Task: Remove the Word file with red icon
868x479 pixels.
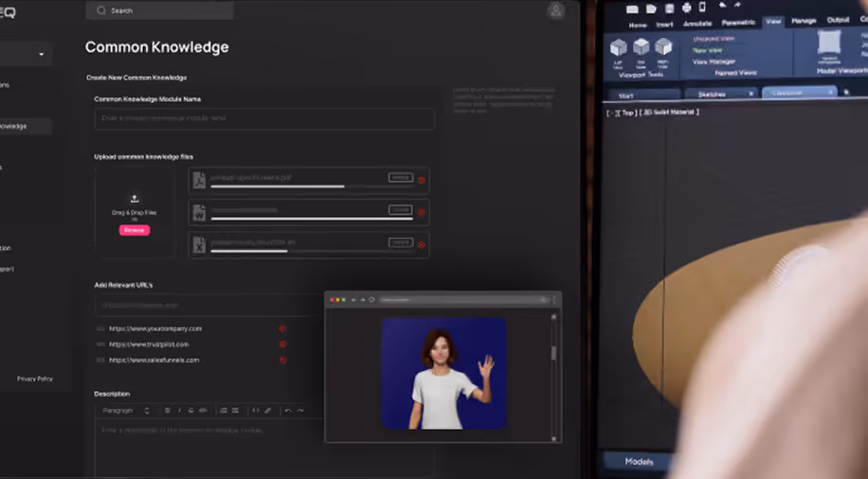Action: coord(422,212)
